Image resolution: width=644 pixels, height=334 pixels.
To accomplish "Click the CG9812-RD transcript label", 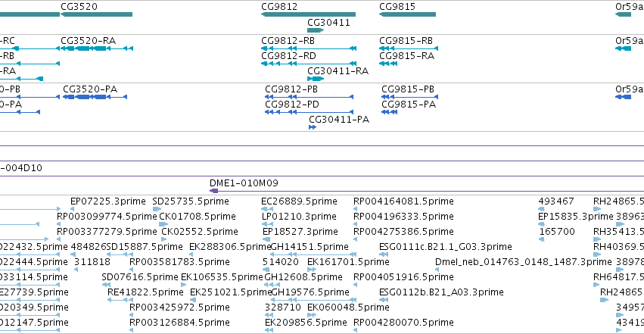I will (289, 56).
